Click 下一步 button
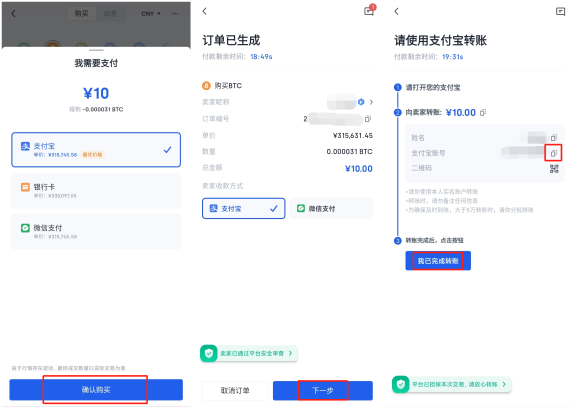Screen dimensions: 576x408 (x=323, y=390)
